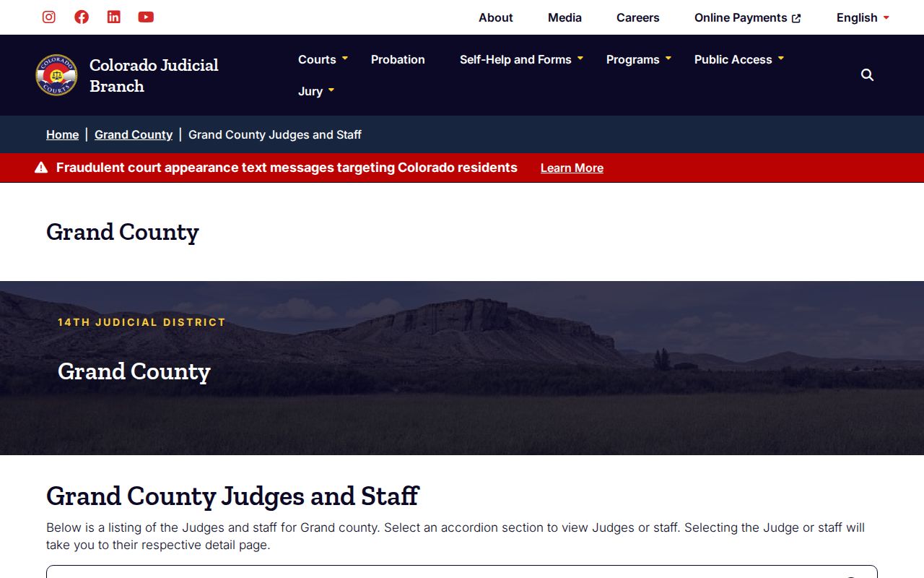Open the YouTube social icon
This screenshot has height=578, width=924.
click(x=146, y=17)
